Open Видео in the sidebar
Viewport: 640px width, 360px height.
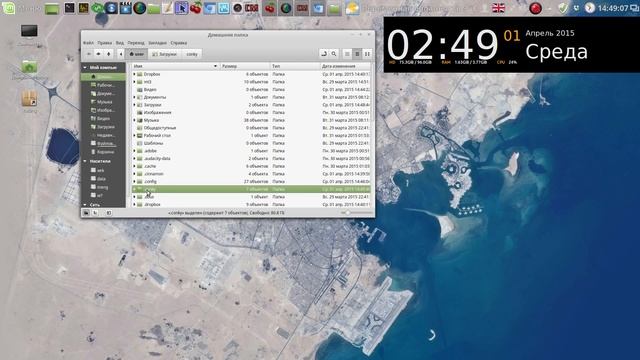103,118
